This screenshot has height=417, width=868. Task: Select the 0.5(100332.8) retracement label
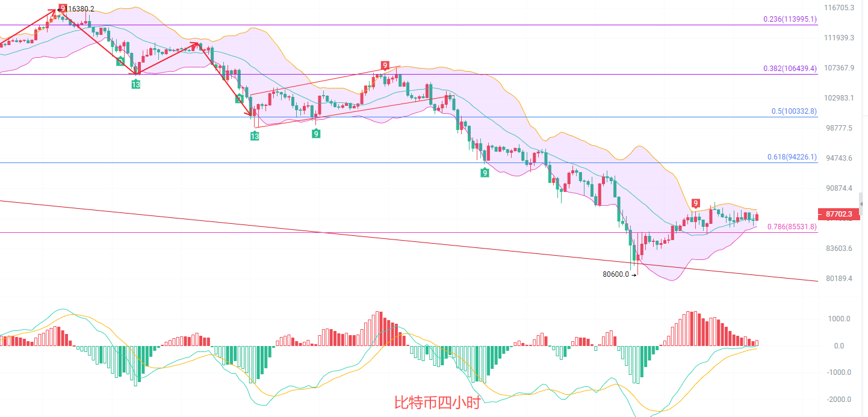tap(794, 111)
